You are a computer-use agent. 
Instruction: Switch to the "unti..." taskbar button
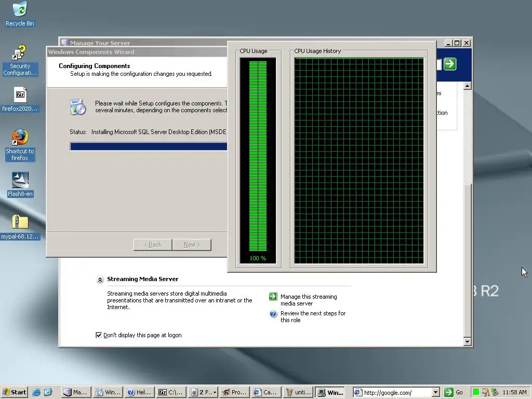click(x=298, y=392)
